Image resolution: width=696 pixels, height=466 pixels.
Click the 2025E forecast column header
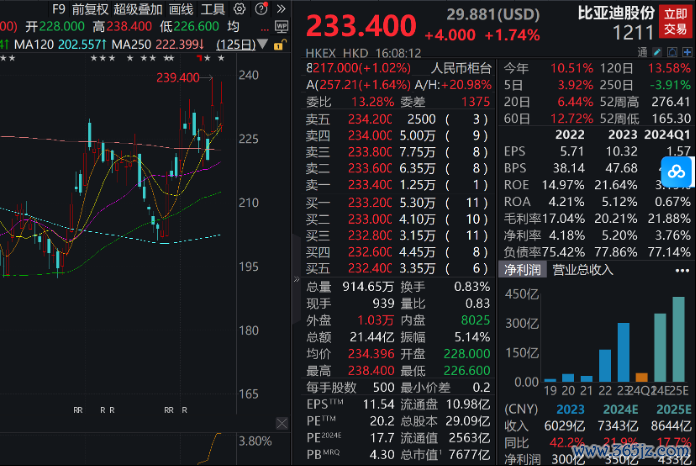click(674, 409)
